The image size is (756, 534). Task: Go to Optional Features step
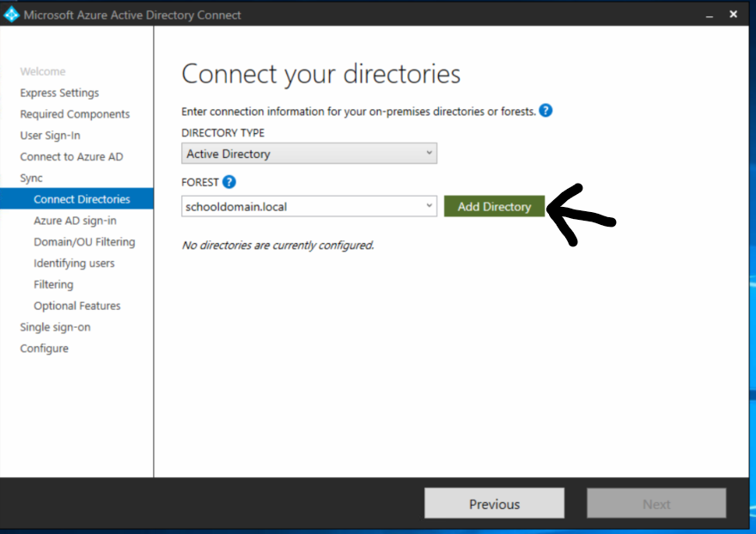tap(77, 306)
